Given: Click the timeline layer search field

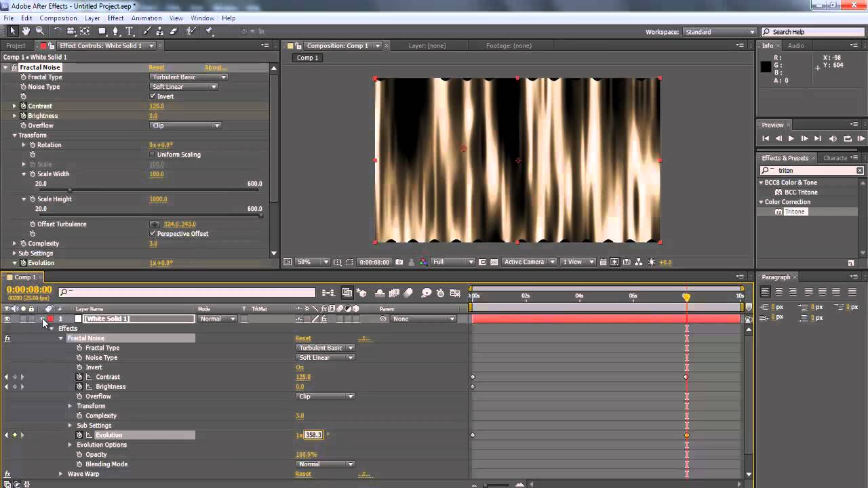Looking at the screenshot, I should (x=186, y=293).
